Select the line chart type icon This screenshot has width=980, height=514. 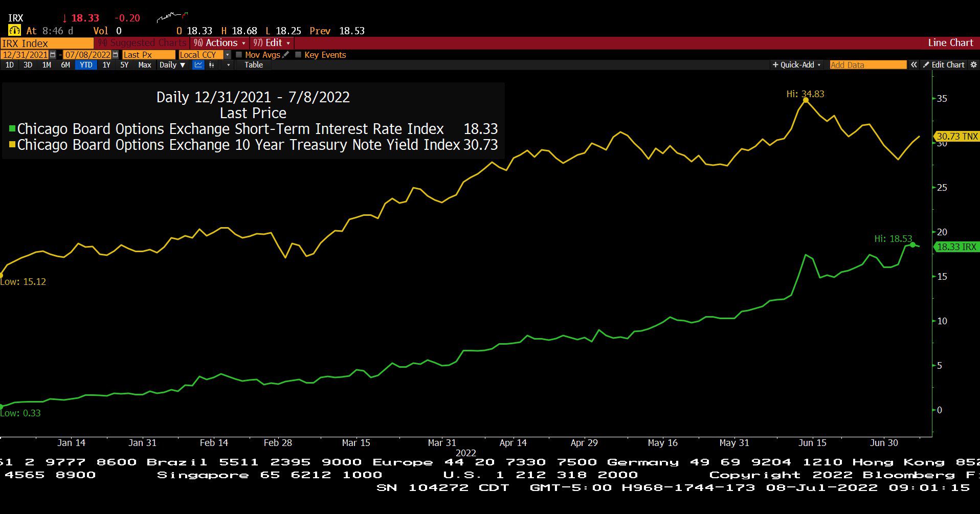(198, 65)
